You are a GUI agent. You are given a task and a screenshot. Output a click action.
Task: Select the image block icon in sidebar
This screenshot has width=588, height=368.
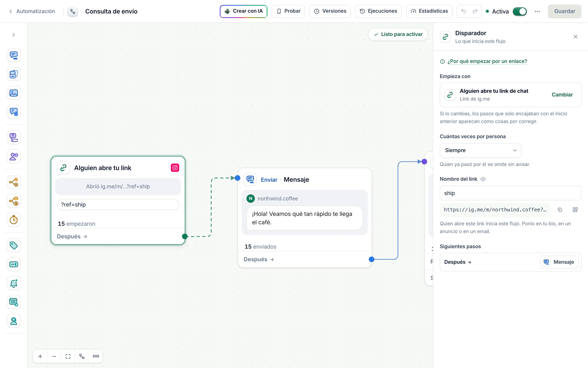[x=14, y=93]
